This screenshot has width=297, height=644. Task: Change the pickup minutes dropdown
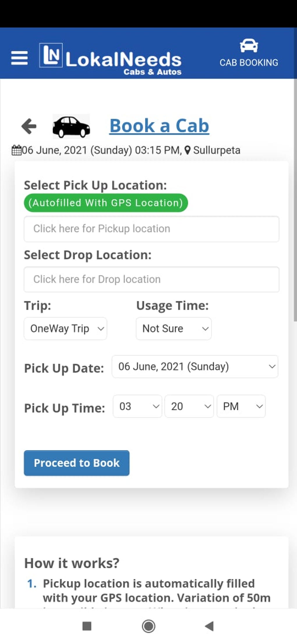coord(189,407)
